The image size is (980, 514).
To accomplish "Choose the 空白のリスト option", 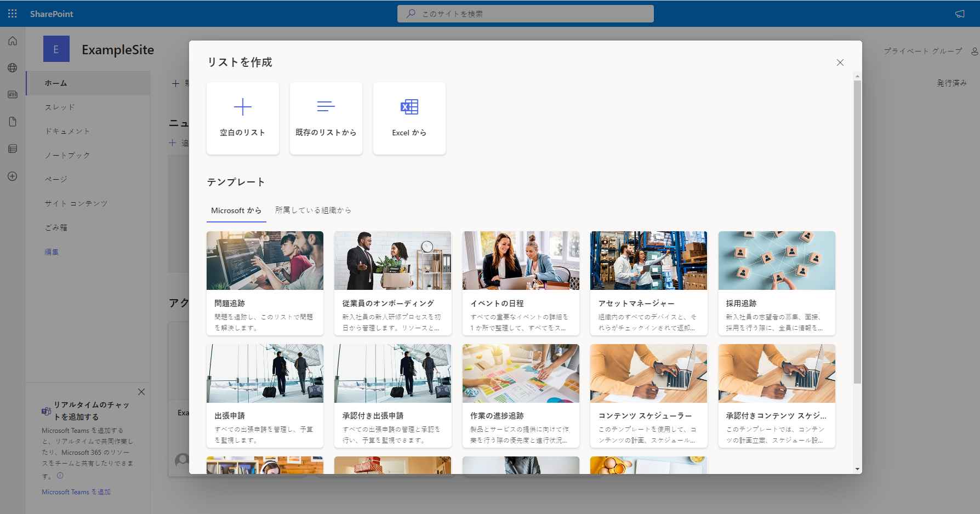I will coord(243,118).
